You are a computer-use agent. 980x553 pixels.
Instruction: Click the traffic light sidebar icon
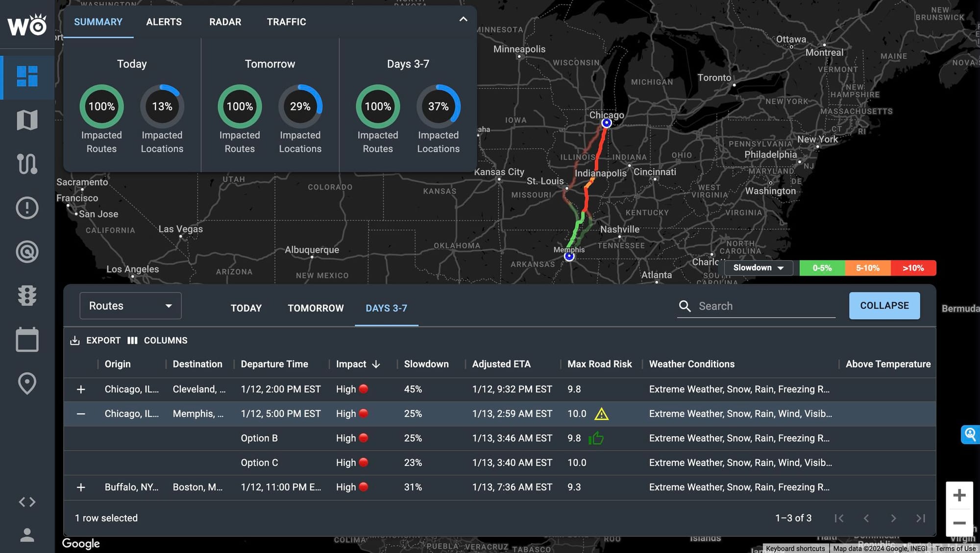(x=27, y=295)
